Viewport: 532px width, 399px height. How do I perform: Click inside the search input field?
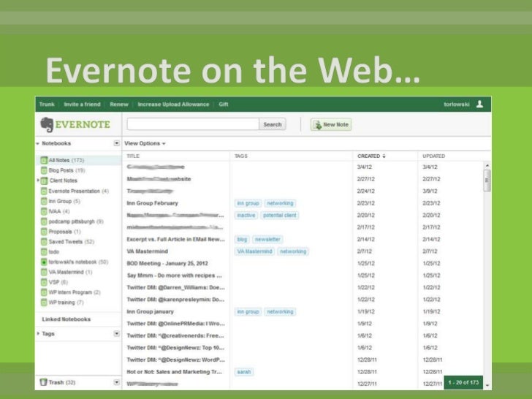[x=193, y=124]
